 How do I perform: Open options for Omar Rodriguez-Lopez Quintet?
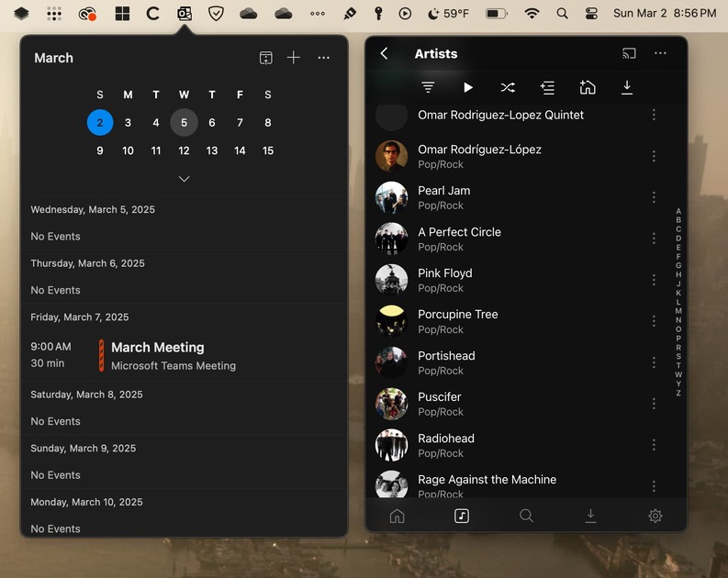(654, 115)
